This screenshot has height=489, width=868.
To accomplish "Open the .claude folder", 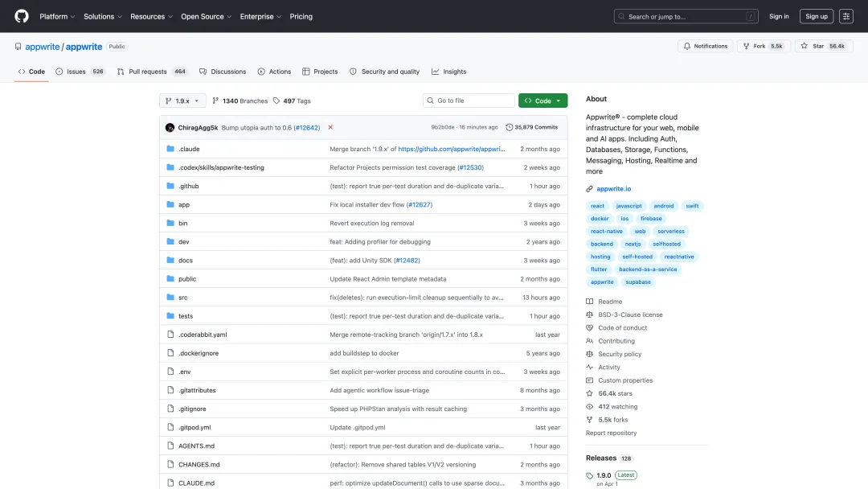I will point(190,149).
